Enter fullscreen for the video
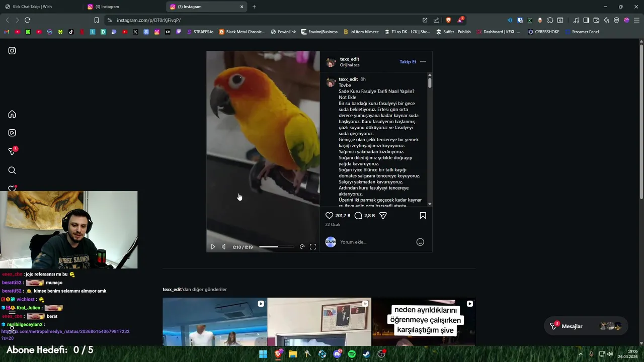644x362 pixels. 313,247
